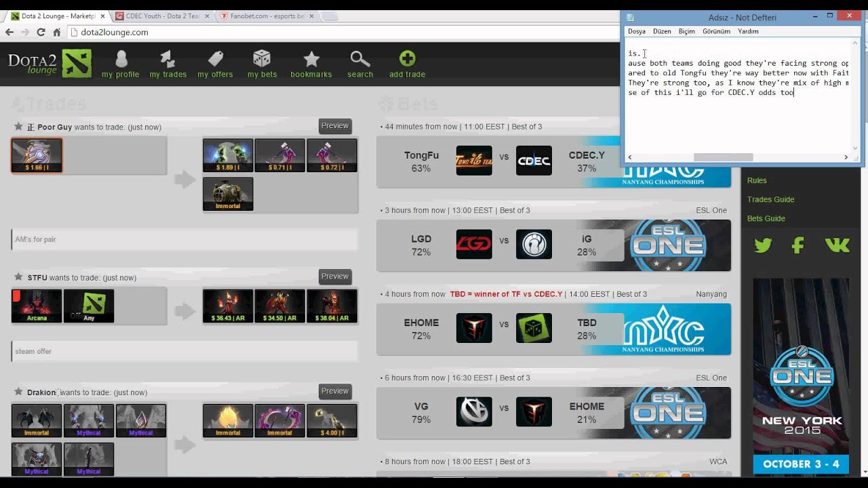868x488 pixels.
Task: Select the $1.66 offered item thumbnail
Action: tap(37, 156)
